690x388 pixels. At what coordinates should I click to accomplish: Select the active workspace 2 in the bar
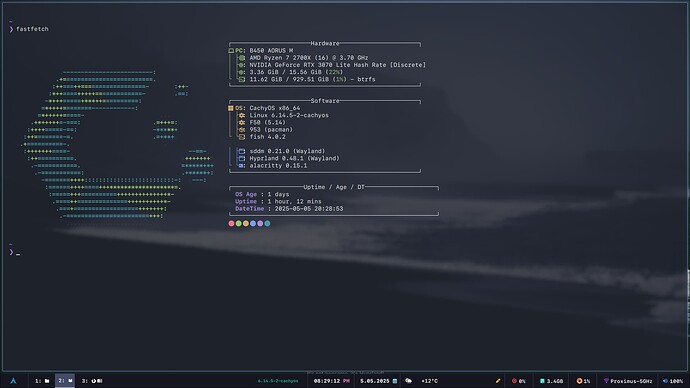[65, 381]
